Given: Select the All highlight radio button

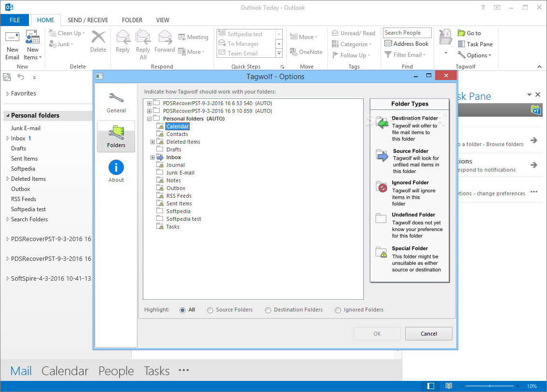Looking at the screenshot, I should coord(182,310).
